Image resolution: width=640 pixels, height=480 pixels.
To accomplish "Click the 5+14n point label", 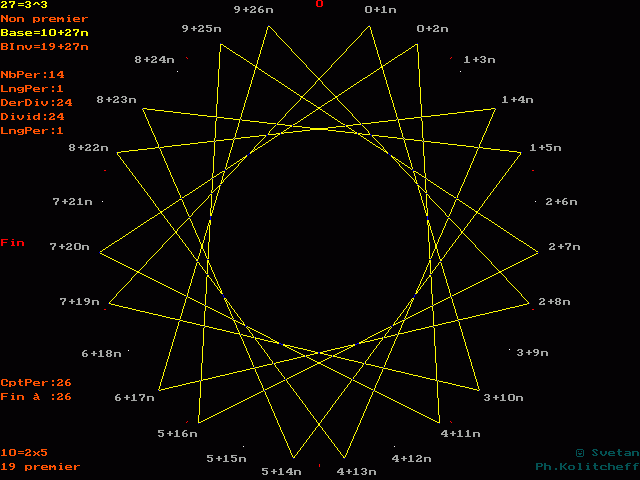I will tap(281, 471).
